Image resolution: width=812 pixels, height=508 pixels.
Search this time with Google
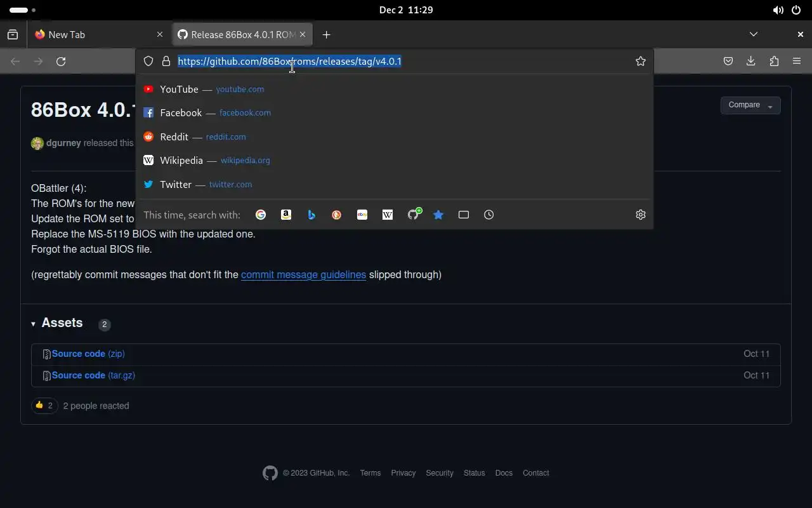coord(261,215)
